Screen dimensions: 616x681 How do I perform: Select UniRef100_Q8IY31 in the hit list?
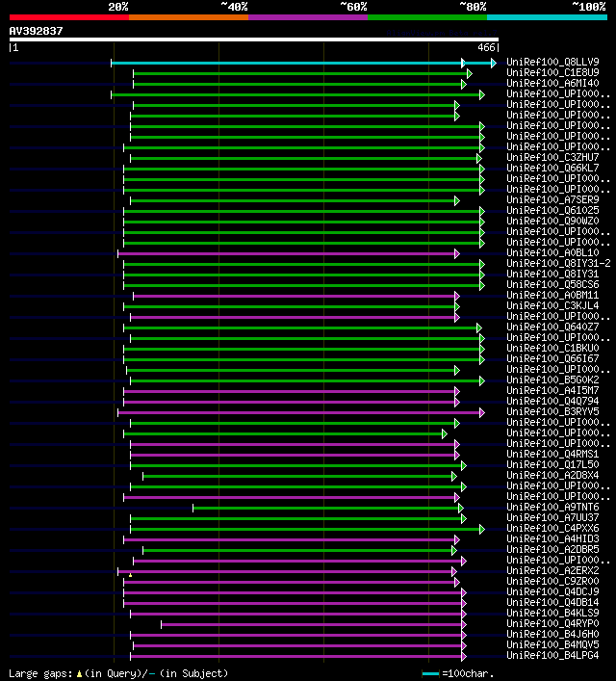tap(552, 275)
